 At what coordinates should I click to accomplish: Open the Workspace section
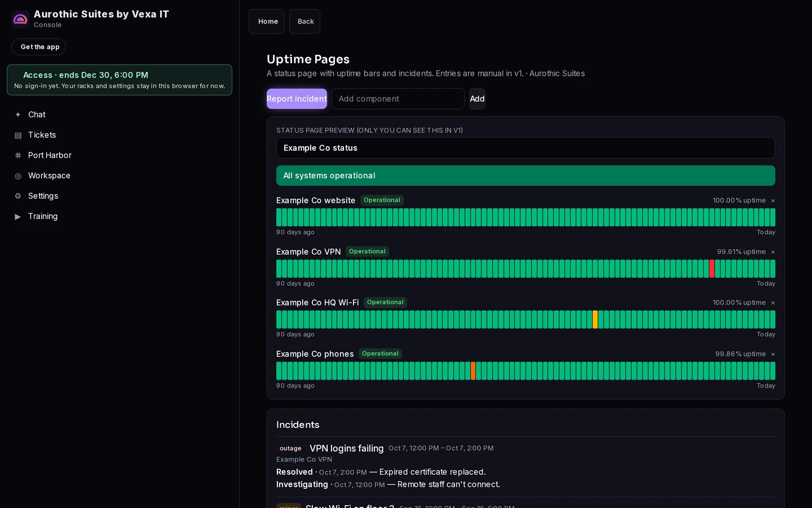tap(120, 176)
